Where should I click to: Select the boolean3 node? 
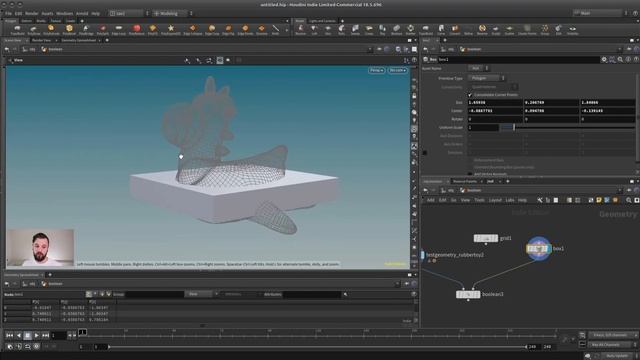[468, 294]
